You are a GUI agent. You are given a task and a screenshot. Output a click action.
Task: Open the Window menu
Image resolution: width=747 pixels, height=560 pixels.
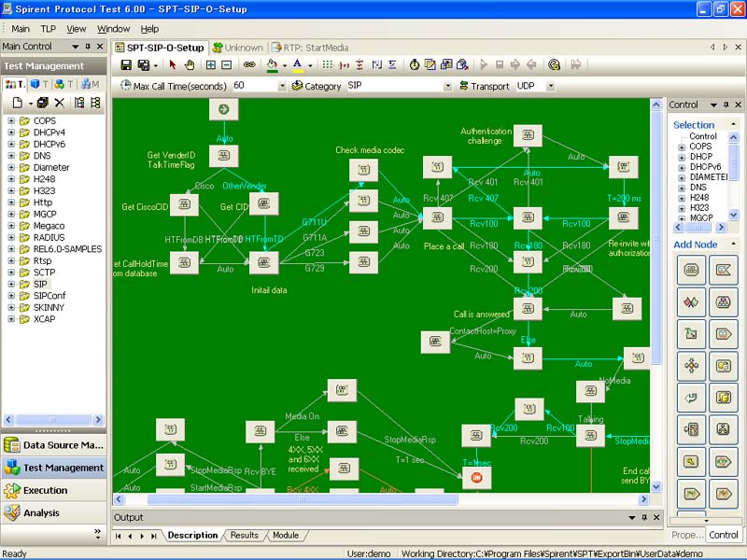(113, 29)
